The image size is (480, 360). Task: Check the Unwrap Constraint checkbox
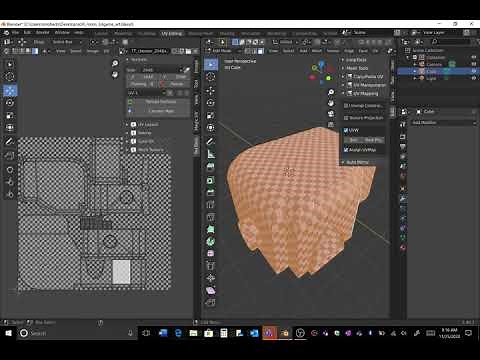pyautogui.click(x=346, y=106)
